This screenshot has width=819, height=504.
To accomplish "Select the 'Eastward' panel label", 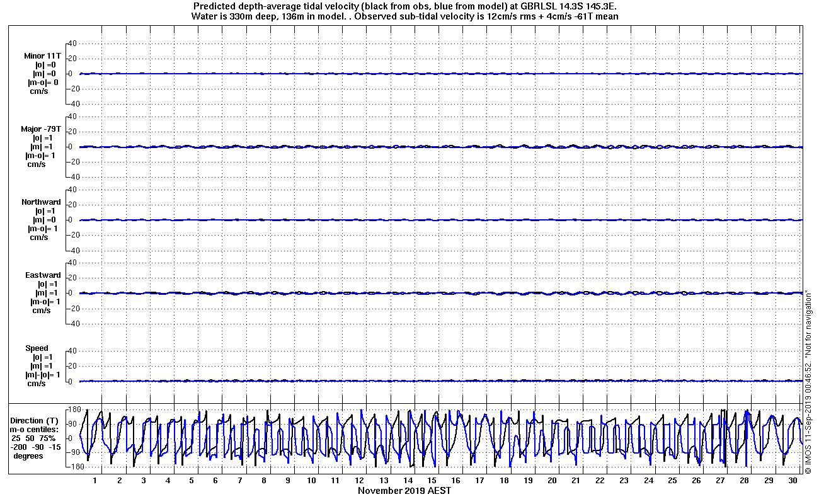I will [43, 275].
